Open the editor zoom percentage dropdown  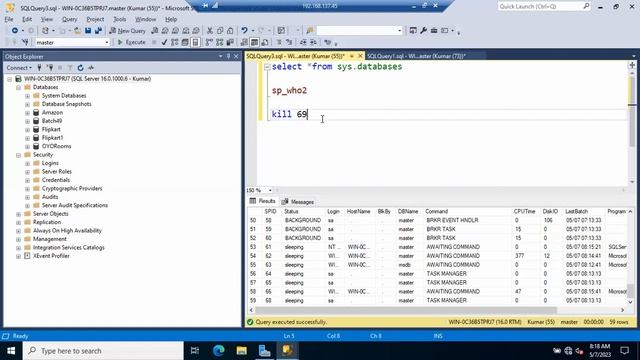coord(270,190)
